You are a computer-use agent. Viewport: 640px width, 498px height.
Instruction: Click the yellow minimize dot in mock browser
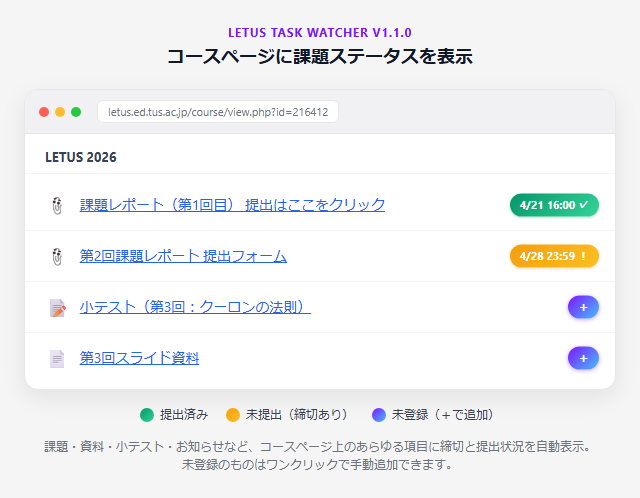(60, 112)
